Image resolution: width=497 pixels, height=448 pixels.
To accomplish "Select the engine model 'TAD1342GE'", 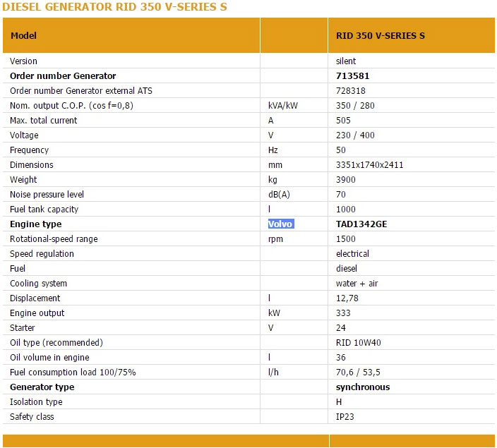I will coord(361,224).
